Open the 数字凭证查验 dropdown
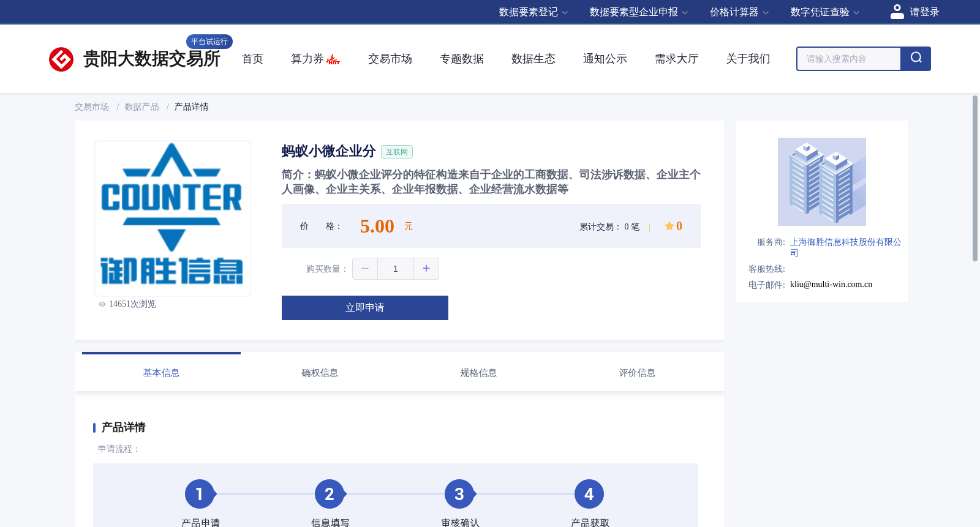Screen dimensions: 980x527 click(x=825, y=12)
